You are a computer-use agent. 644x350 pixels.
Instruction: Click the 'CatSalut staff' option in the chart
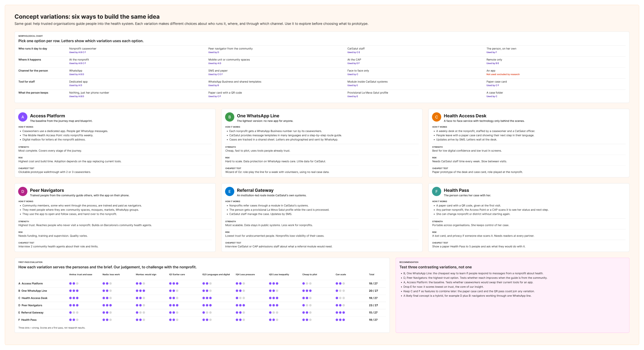(356, 49)
